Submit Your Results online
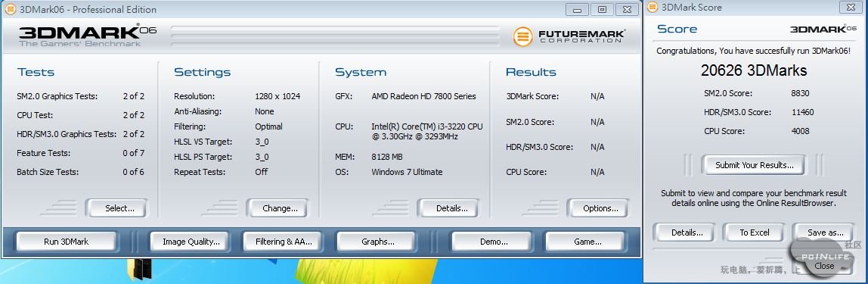 point(754,165)
